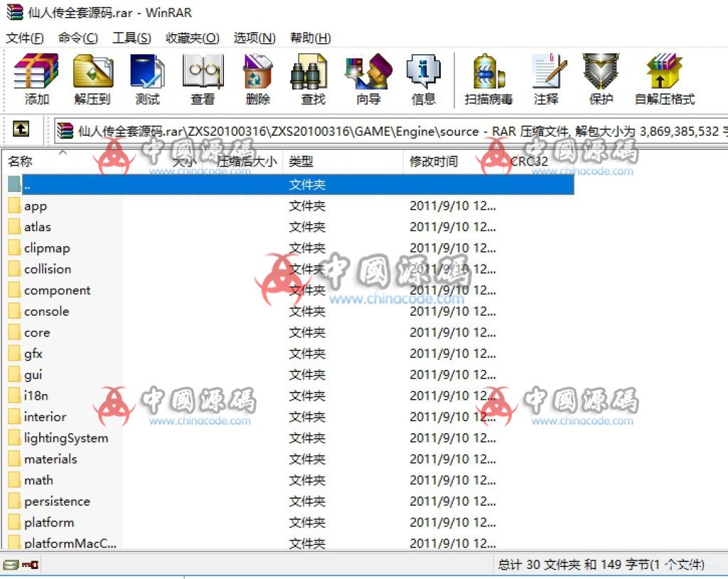Select the atlas folder icon

[x=14, y=226]
